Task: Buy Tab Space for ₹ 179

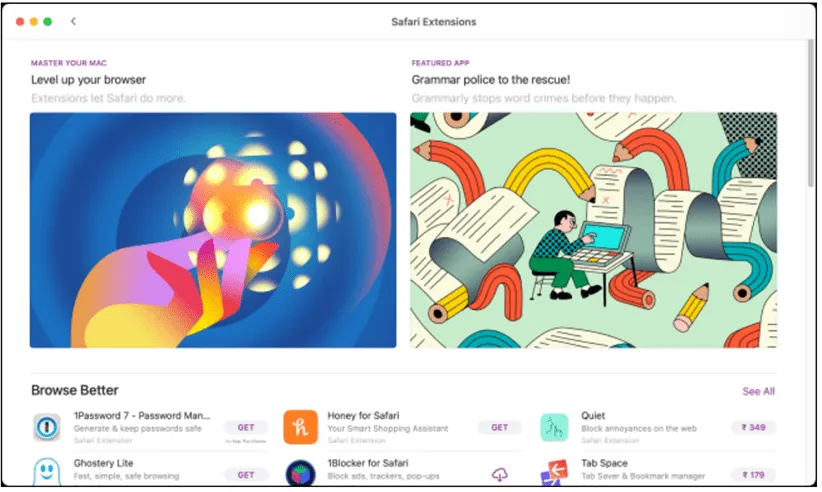Action: click(753, 475)
